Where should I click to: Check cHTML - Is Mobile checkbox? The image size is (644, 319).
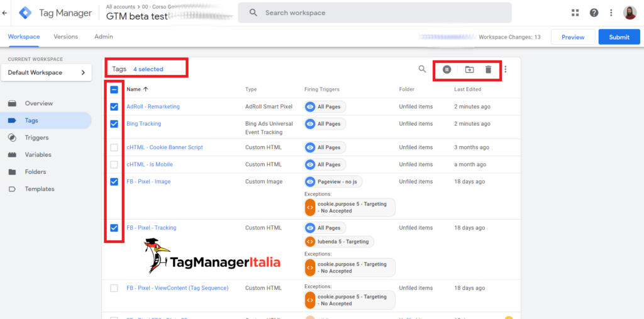114,164
